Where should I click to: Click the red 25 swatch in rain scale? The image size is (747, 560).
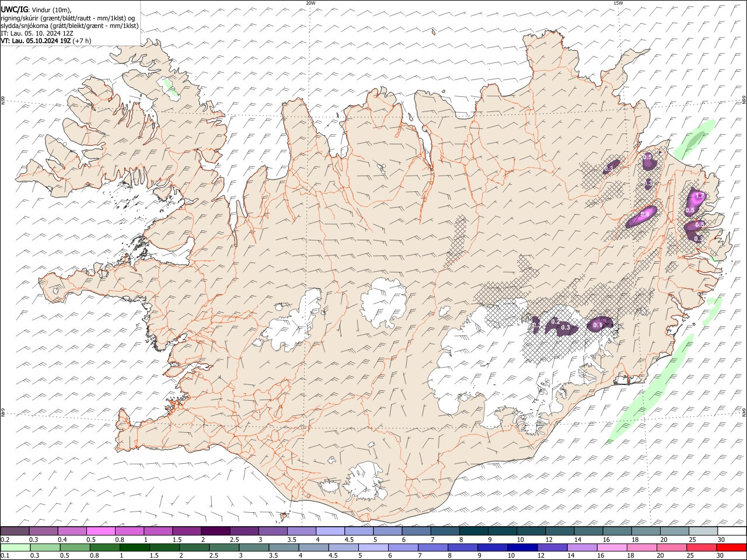point(701,548)
